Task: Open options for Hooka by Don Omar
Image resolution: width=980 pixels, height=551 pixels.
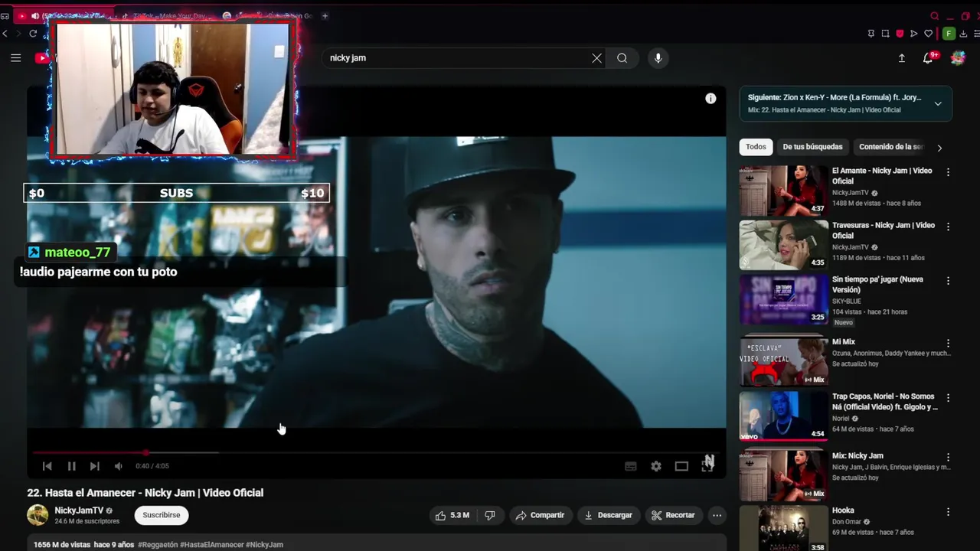Action: coord(948,512)
